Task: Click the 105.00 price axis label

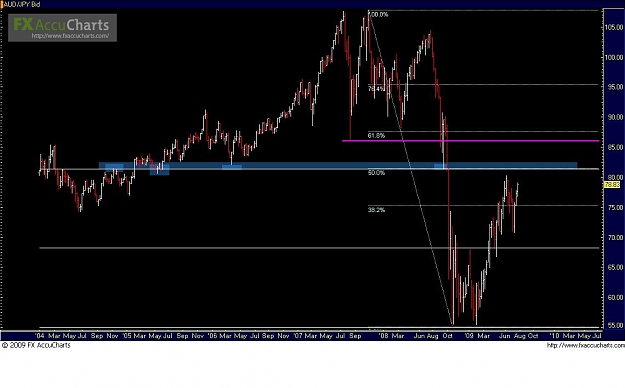Action: coord(614,27)
